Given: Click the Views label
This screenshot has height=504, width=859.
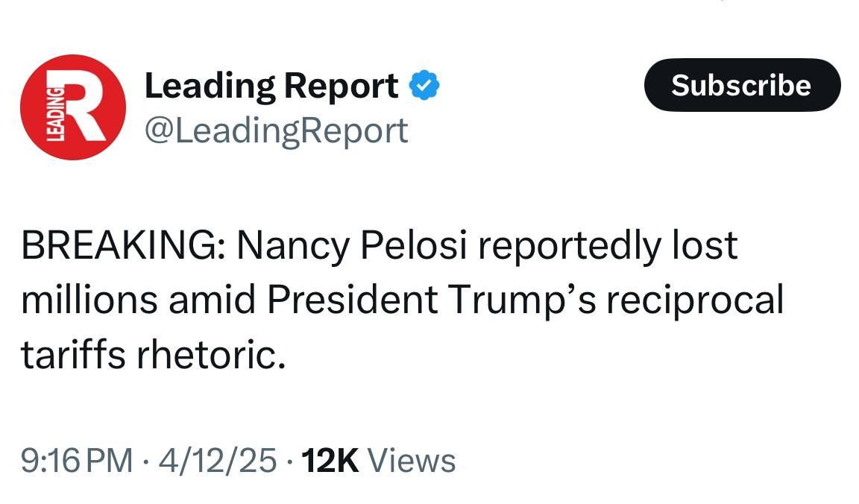Looking at the screenshot, I should pos(412,460).
